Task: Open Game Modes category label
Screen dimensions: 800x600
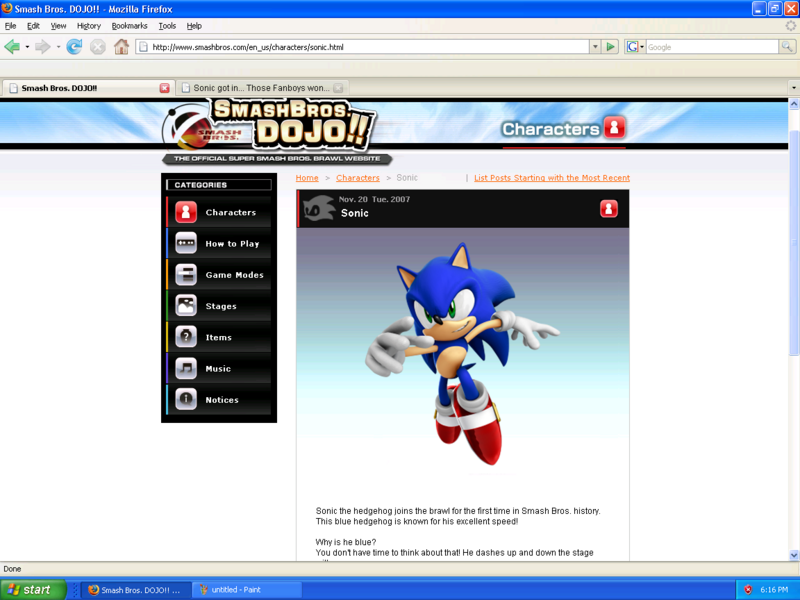Action: point(235,274)
